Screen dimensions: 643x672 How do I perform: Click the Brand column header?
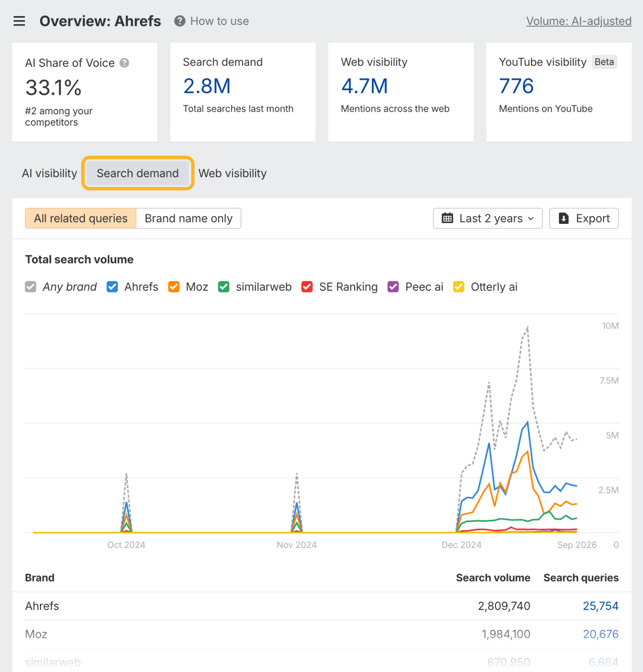point(40,578)
